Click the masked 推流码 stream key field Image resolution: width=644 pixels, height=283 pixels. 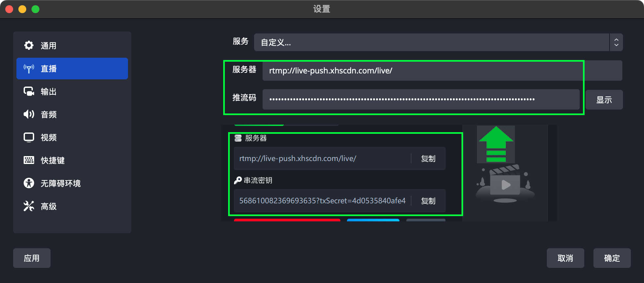420,99
